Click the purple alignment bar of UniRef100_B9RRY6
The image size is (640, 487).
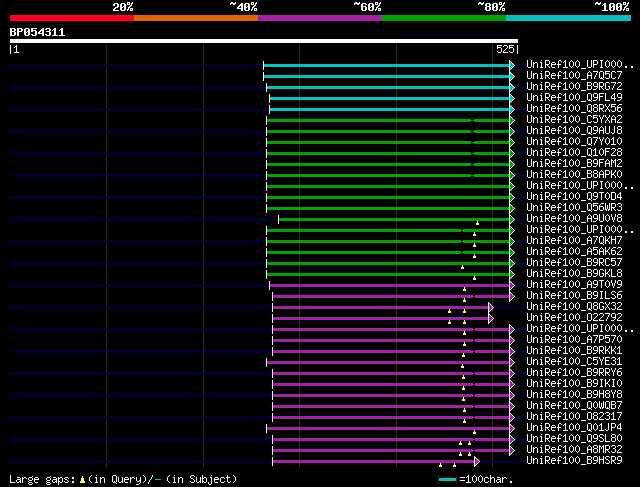pos(391,374)
